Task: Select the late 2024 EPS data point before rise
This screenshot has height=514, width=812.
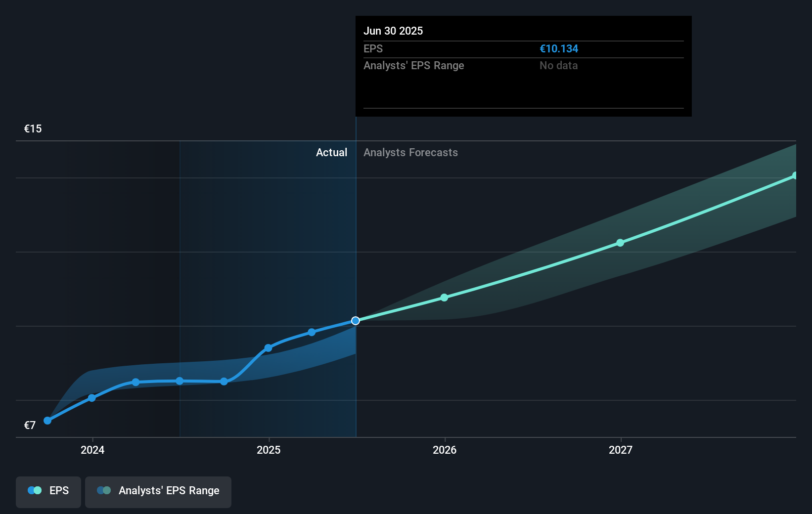Action: click(224, 382)
